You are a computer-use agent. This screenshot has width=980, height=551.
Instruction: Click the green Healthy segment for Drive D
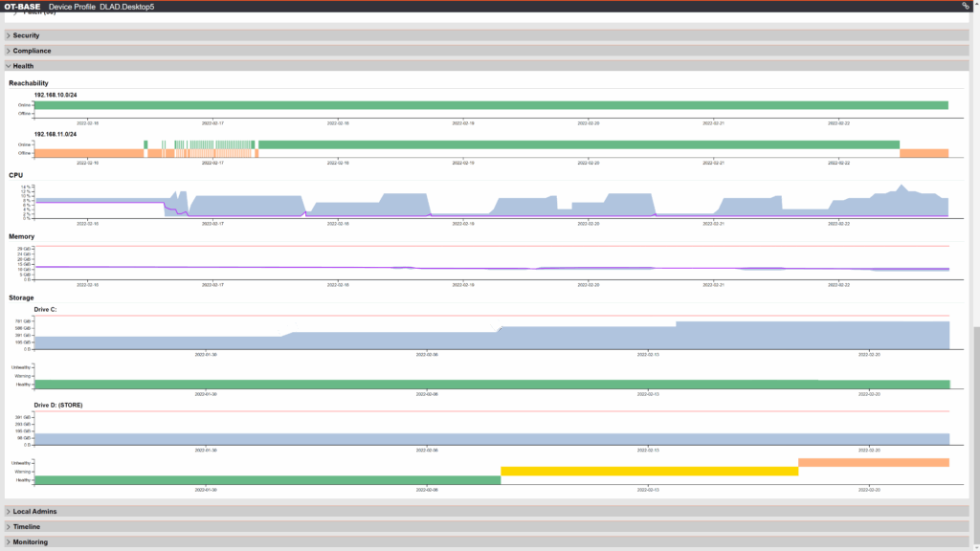point(267,480)
